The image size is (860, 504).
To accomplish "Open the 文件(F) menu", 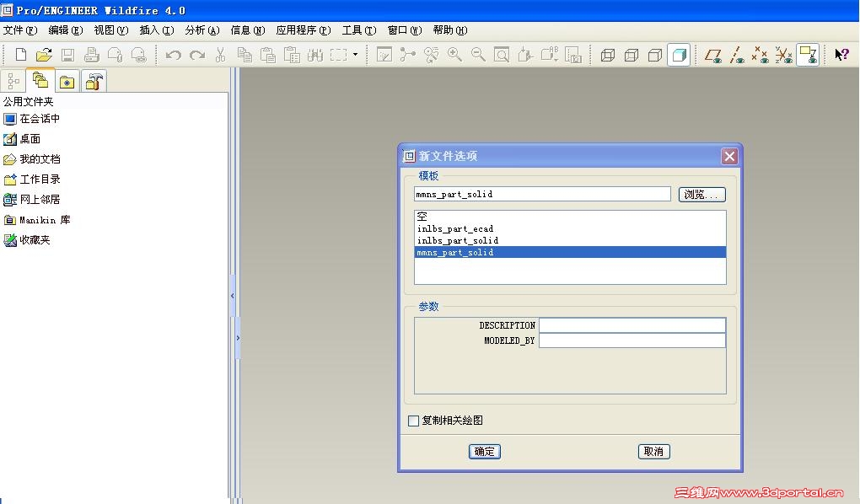I will click(x=20, y=30).
